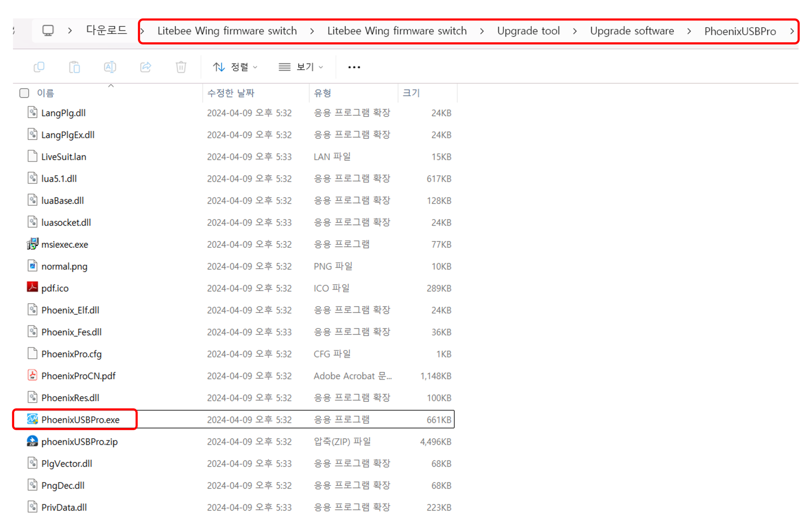Sort by 크기 column header
This screenshot has width=812, height=531.
(x=411, y=93)
